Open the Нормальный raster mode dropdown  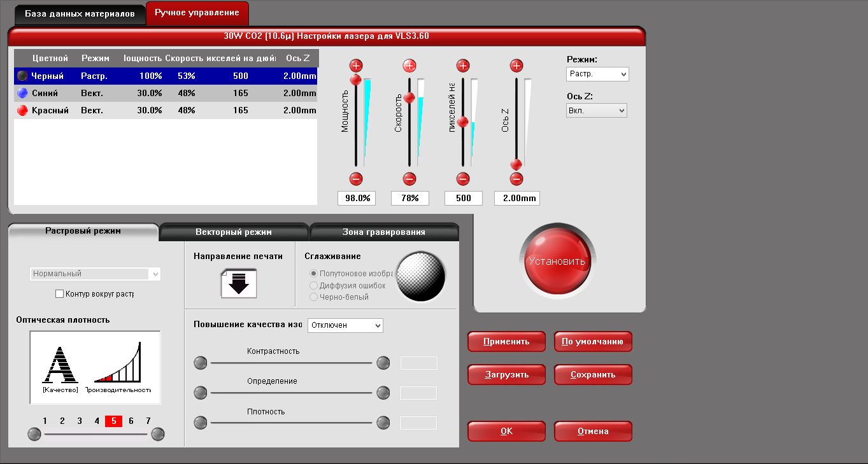point(96,274)
